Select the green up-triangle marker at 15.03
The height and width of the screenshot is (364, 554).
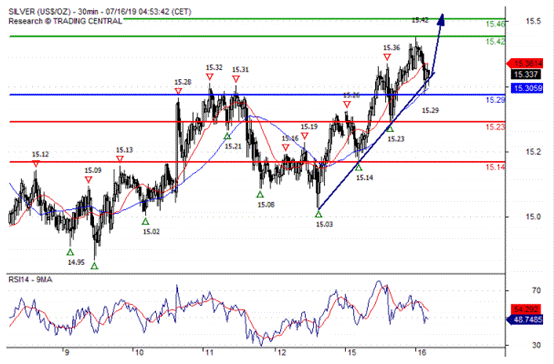pos(318,214)
